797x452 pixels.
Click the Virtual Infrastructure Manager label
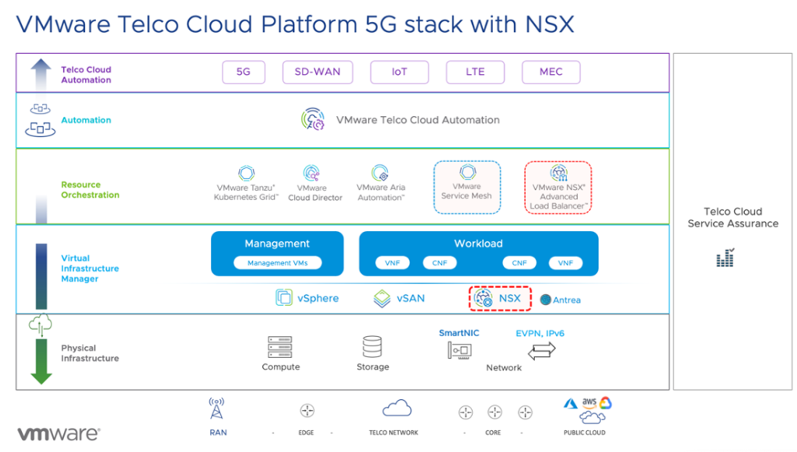[x=90, y=268]
